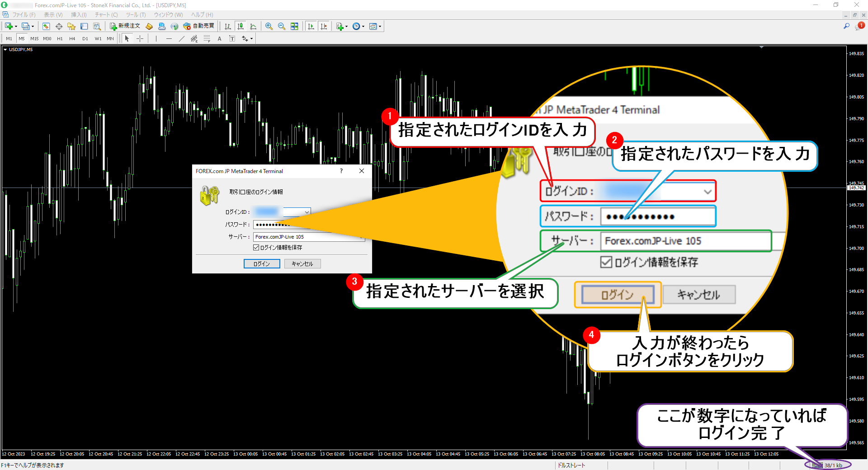
Task: Click the キャンセル button in the dialog
Action: tap(302, 264)
